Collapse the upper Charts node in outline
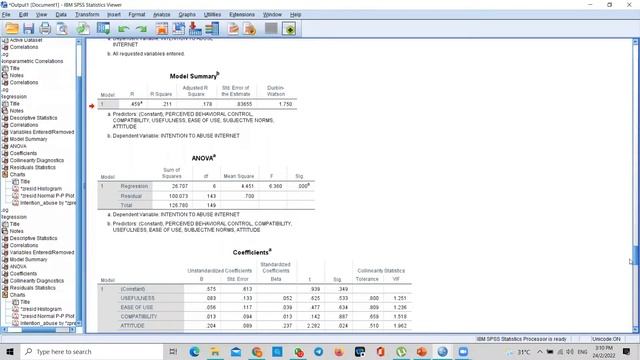 pos(5,174)
